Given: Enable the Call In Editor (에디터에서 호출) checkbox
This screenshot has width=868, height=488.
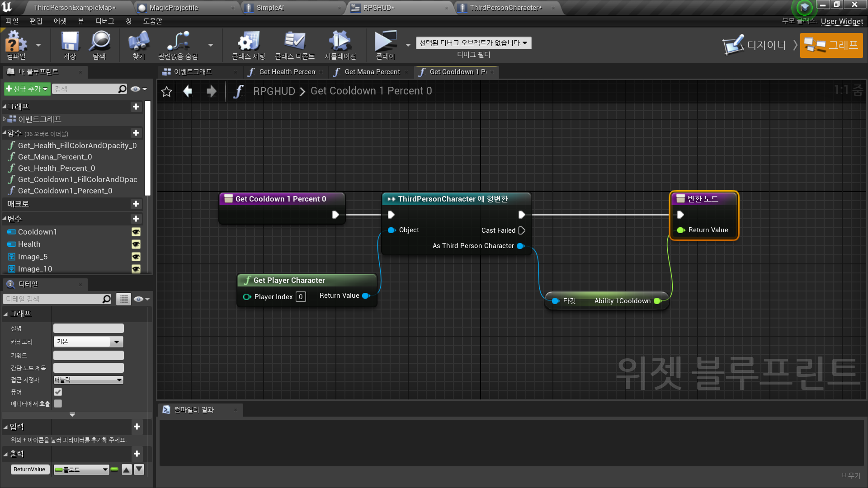Looking at the screenshot, I should (x=58, y=404).
